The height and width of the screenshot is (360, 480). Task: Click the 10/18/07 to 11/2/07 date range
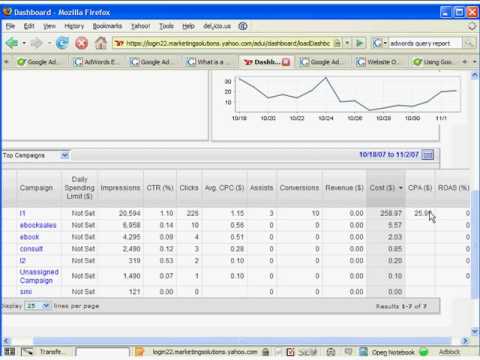pyautogui.click(x=389, y=155)
